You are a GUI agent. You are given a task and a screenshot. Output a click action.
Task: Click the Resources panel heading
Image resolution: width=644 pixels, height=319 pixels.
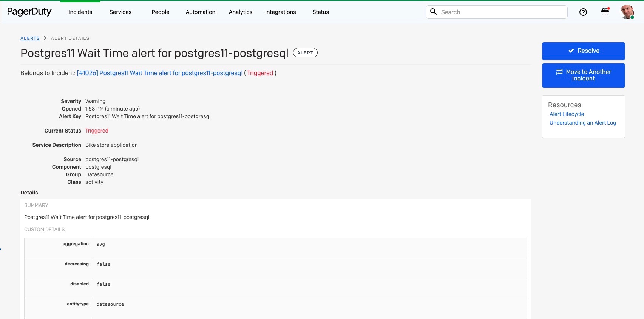[565, 105]
